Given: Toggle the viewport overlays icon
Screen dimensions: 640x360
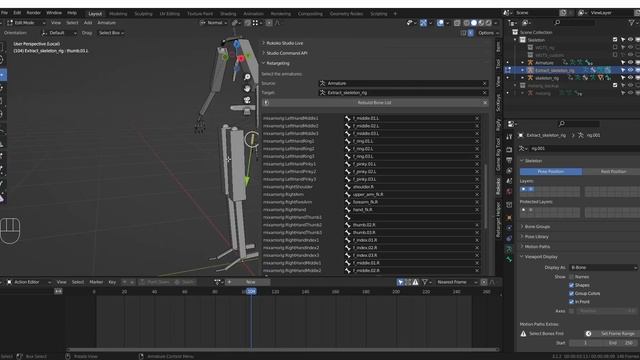Looking at the screenshot, I should [x=440, y=23].
